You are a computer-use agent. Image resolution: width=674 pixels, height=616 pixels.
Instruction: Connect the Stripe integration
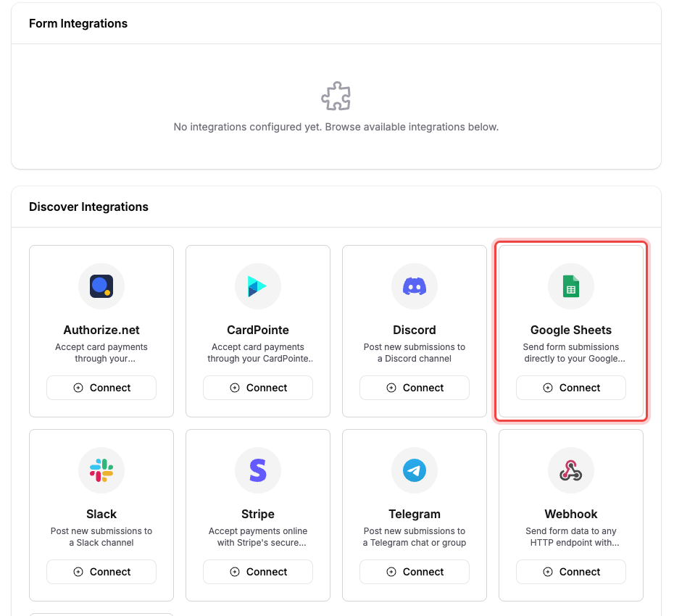tap(258, 572)
